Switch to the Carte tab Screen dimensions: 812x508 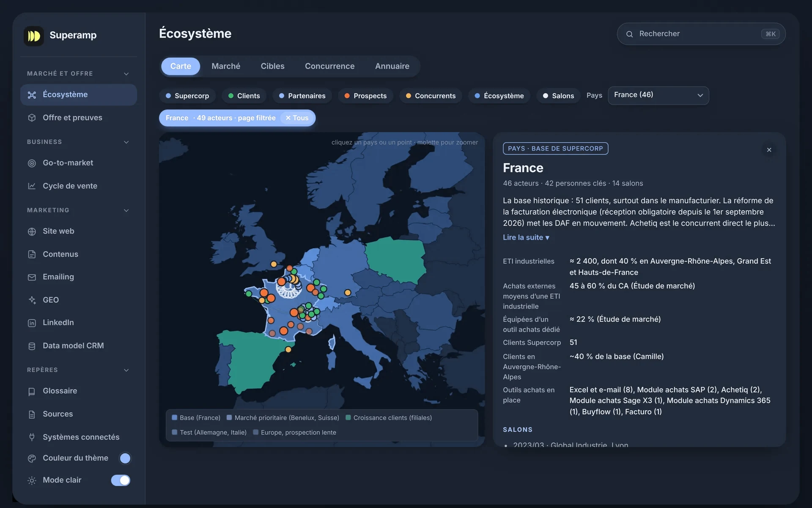point(181,66)
